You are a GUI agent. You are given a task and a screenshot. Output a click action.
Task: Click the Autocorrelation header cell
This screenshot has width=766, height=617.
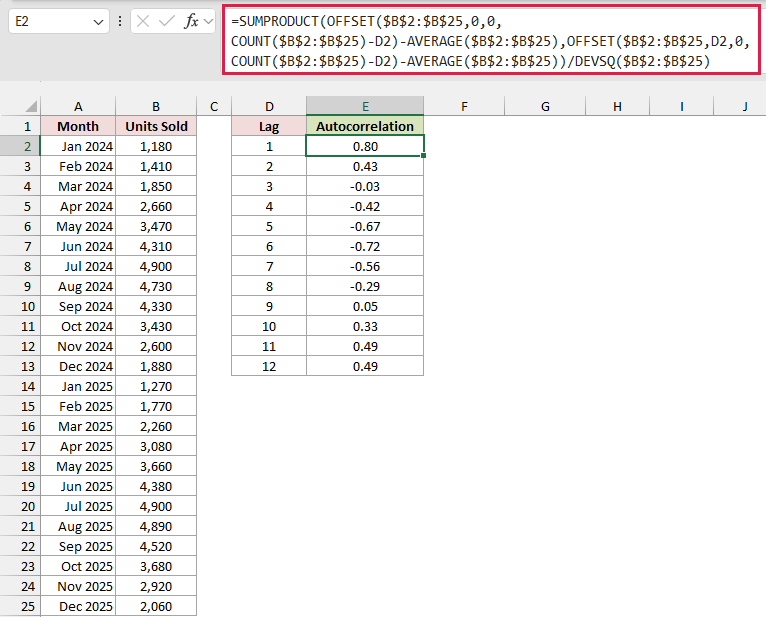365,126
